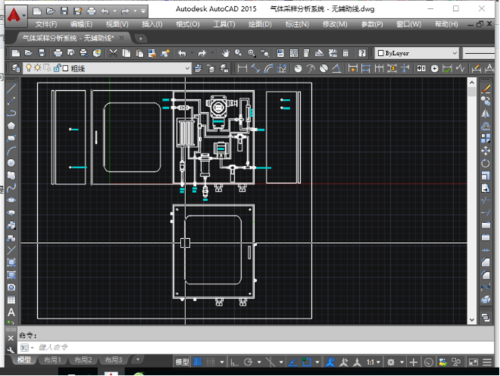Open the 文件(F) menu
The image size is (500, 376).
pyautogui.click(x=46, y=24)
